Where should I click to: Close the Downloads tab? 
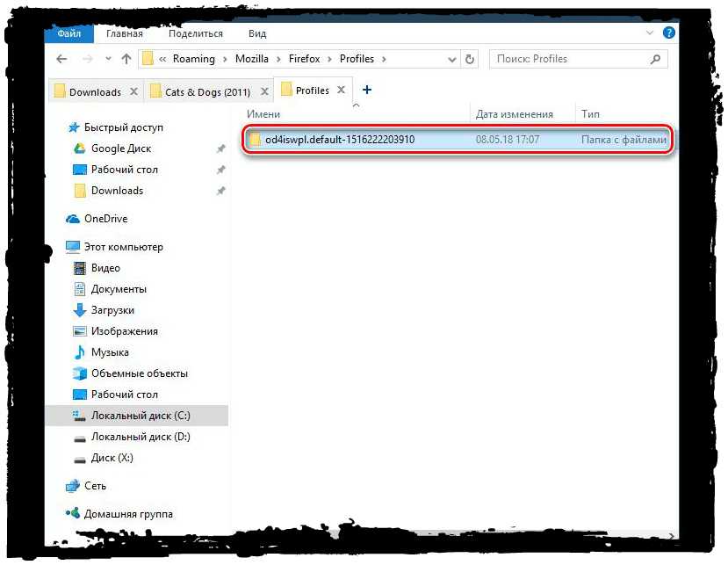133,91
